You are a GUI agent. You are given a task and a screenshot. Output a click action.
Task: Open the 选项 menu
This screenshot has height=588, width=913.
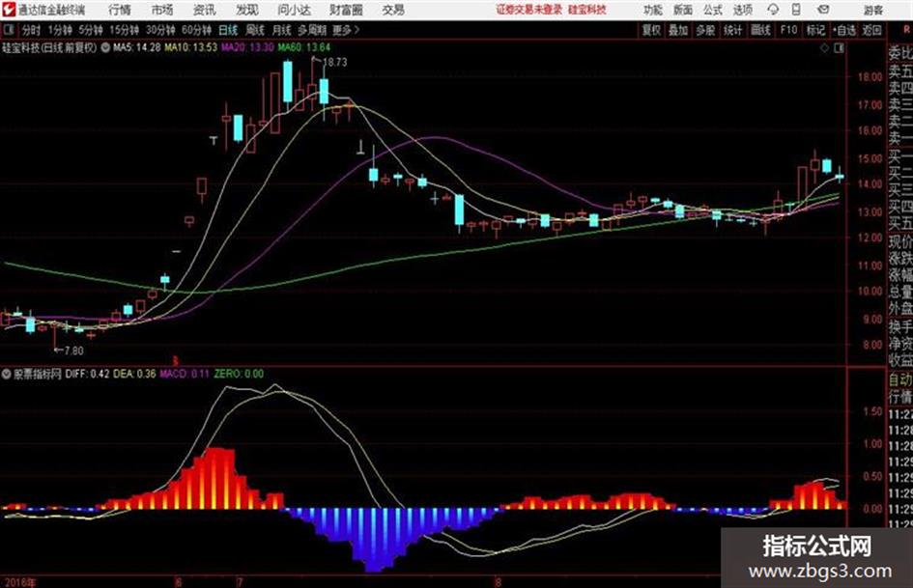pyautogui.click(x=743, y=10)
